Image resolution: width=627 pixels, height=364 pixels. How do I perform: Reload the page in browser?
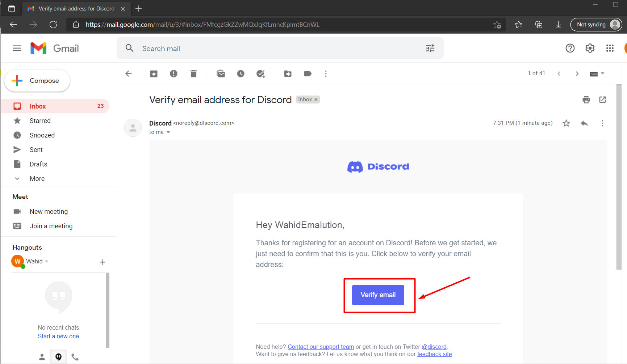53,25
